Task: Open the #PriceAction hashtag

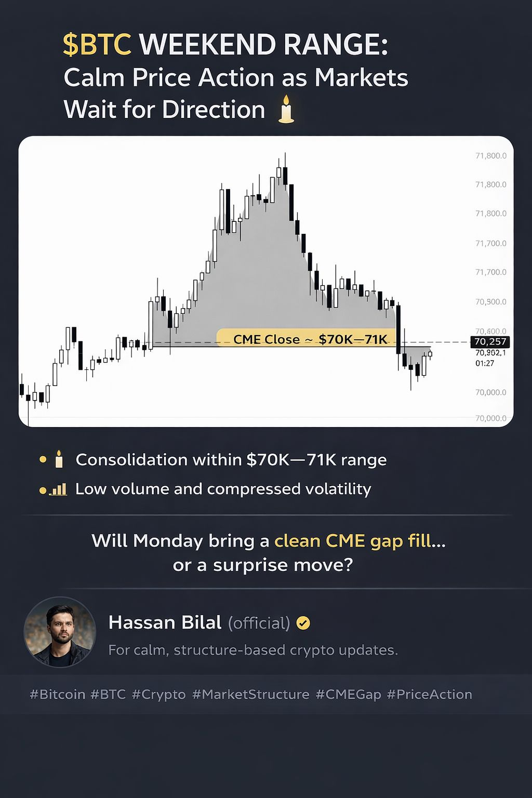Action: tap(430, 694)
